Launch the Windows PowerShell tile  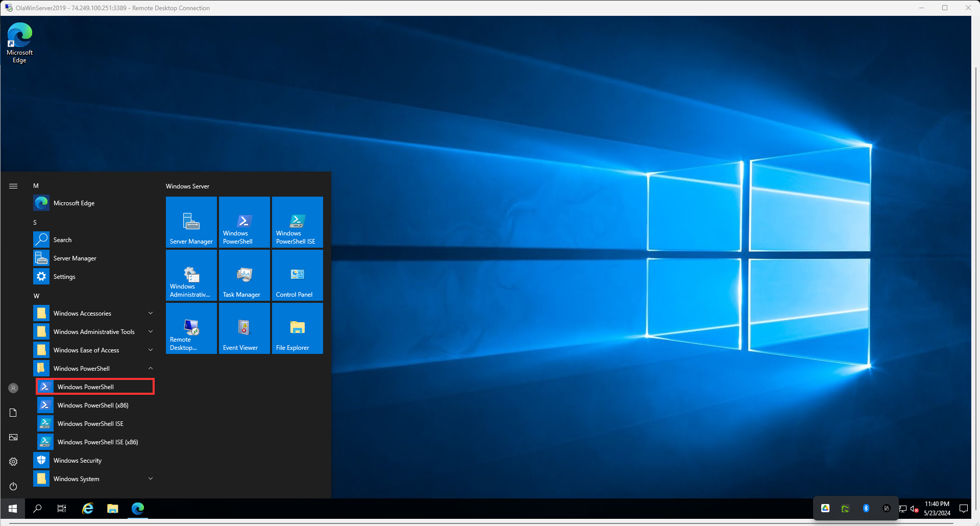coord(244,222)
